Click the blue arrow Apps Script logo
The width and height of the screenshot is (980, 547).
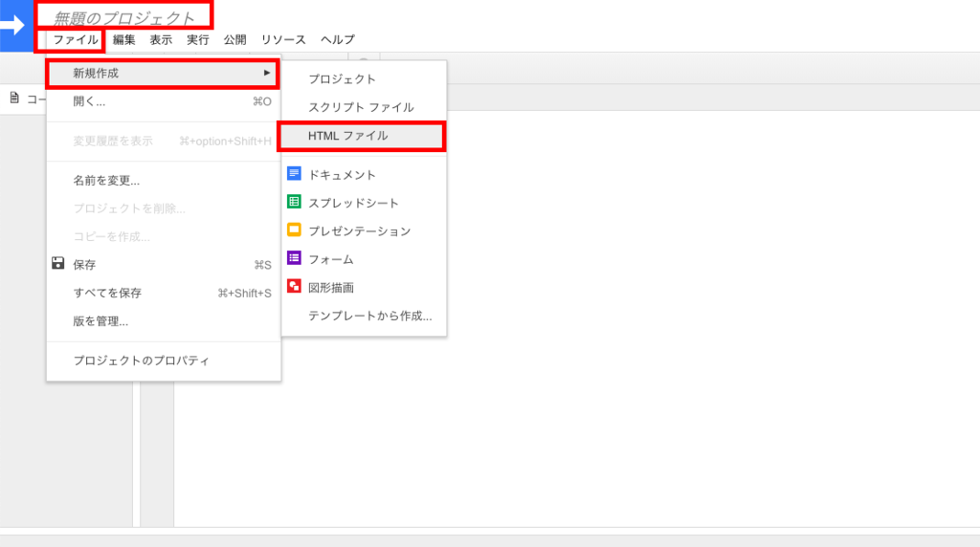[x=15, y=26]
